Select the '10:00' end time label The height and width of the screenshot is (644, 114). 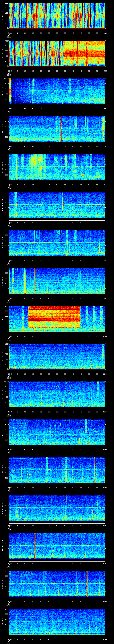tap(105, 336)
